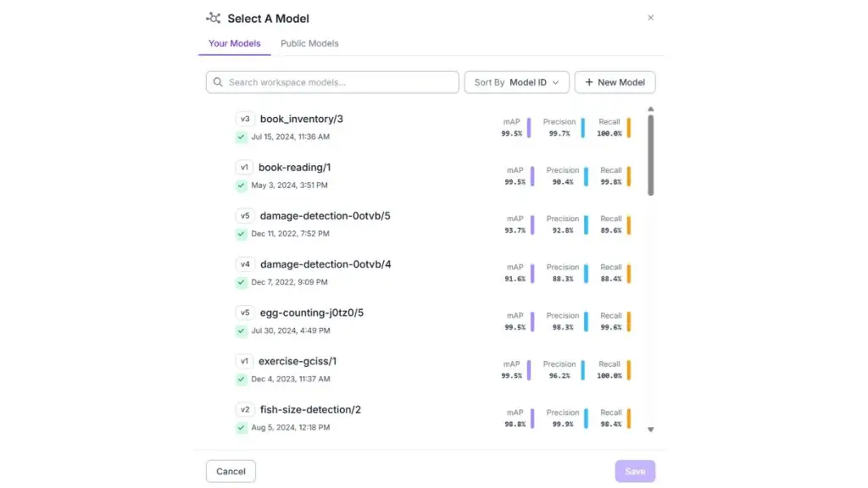Click green checkmark under egg-counting-j0tz0/5
The width and height of the screenshot is (868, 488).
pyautogui.click(x=242, y=331)
